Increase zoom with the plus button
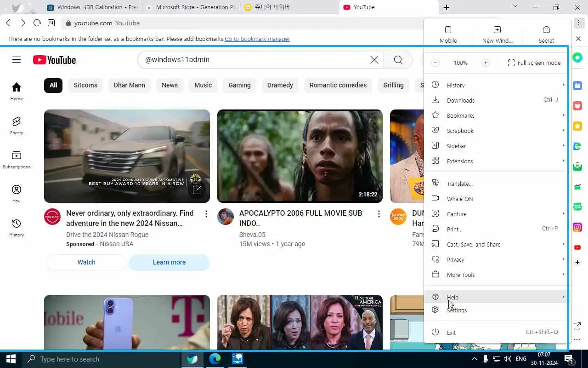Image resolution: width=588 pixels, height=368 pixels. coord(486,63)
